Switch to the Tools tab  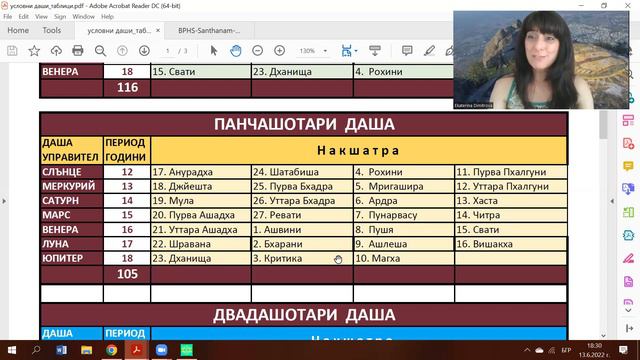pyautogui.click(x=52, y=31)
